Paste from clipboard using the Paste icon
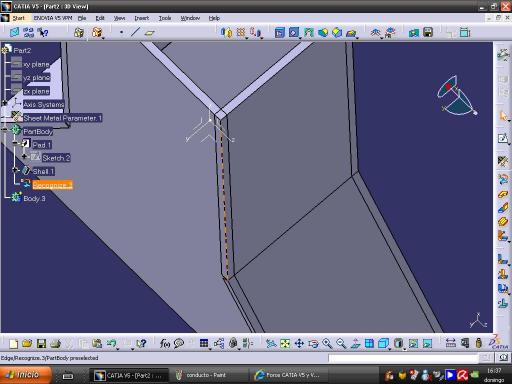 97,343
